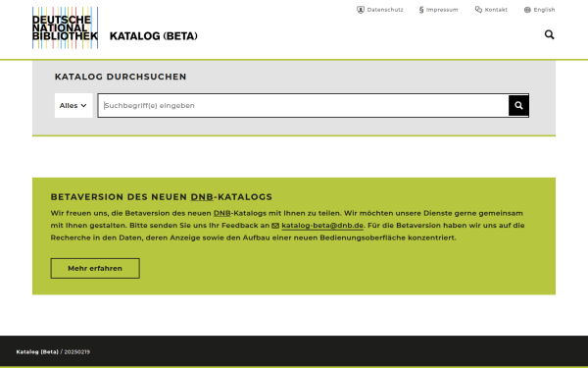Click the Deutsche Nationalbibliothek logo
This screenshot has width=588, height=368.
[x=66, y=27]
